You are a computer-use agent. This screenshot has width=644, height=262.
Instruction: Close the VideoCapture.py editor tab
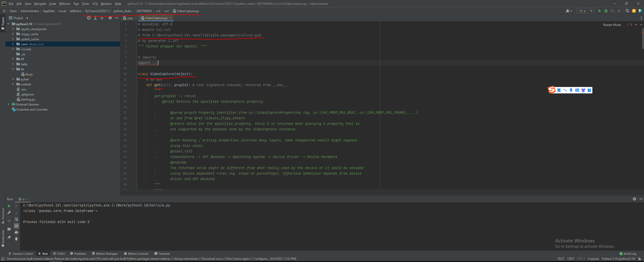click(170, 18)
